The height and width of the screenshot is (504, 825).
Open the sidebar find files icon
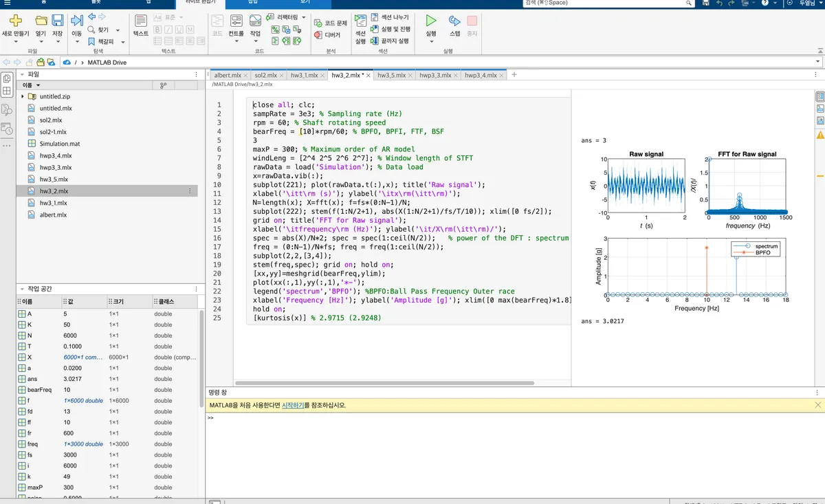pos(7,109)
